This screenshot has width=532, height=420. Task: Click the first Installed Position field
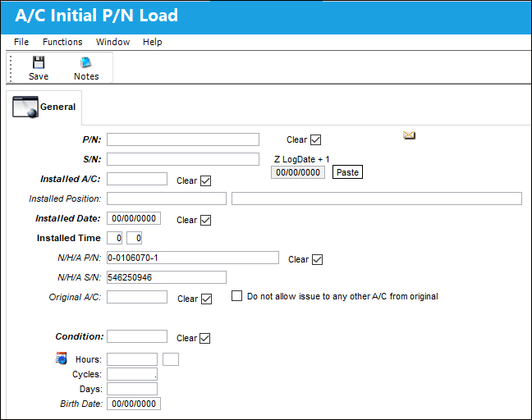(167, 199)
